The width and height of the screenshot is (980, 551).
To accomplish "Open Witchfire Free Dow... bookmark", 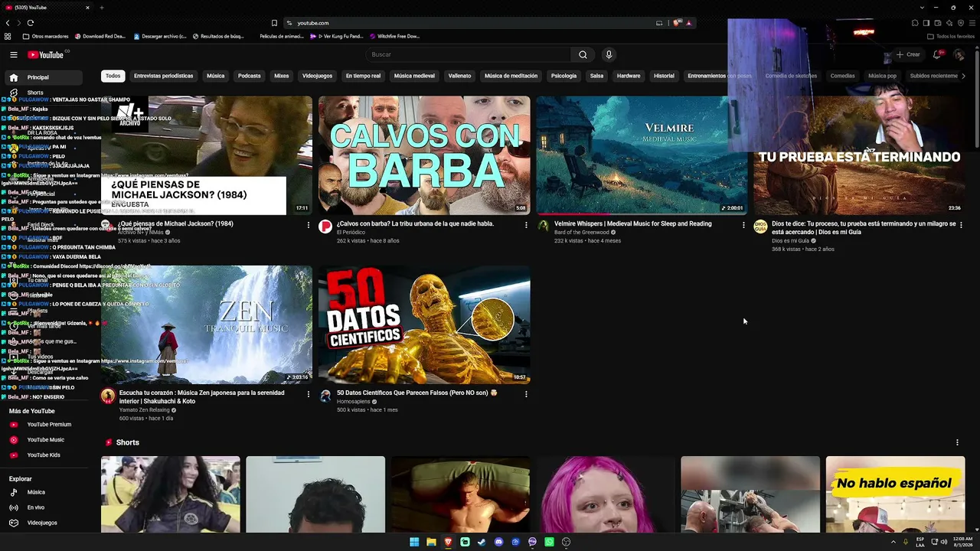I will (x=395, y=36).
